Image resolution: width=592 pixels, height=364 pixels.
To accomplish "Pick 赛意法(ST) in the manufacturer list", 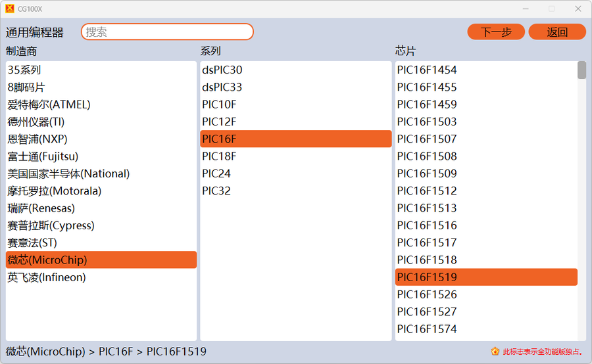I will tap(32, 242).
